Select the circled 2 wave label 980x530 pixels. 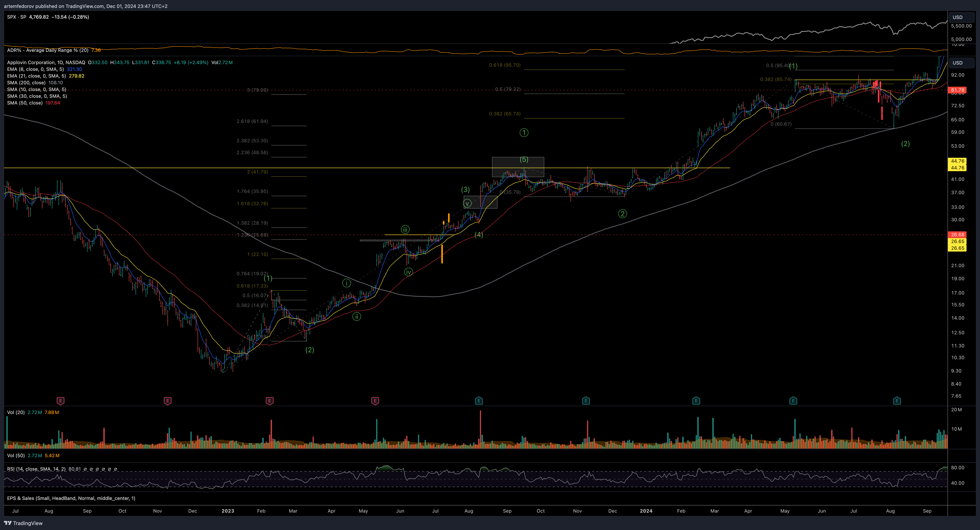click(622, 214)
